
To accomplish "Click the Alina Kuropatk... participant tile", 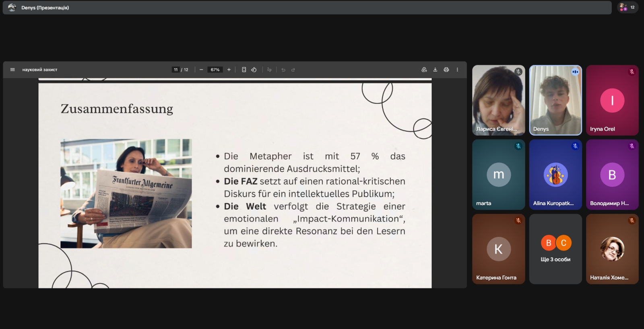I will pos(555,175).
